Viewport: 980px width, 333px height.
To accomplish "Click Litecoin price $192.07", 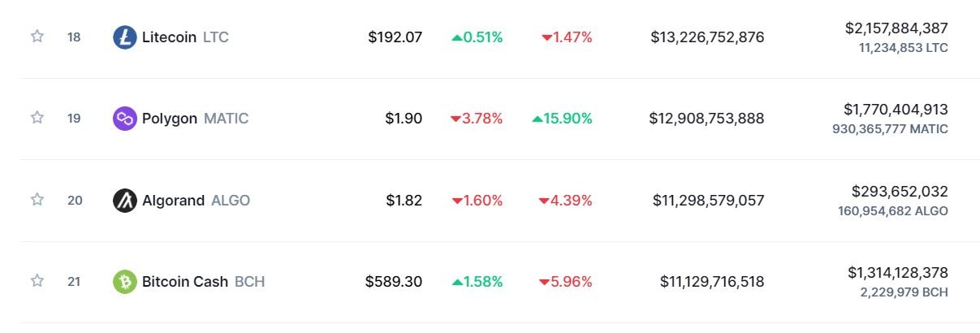I will click(395, 37).
